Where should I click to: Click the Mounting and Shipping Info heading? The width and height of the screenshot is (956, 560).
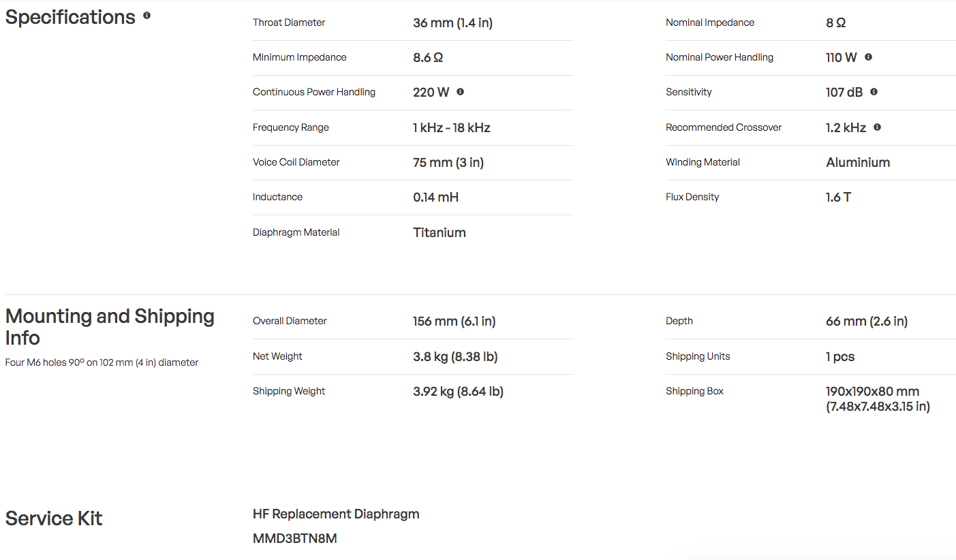[110, 327]
